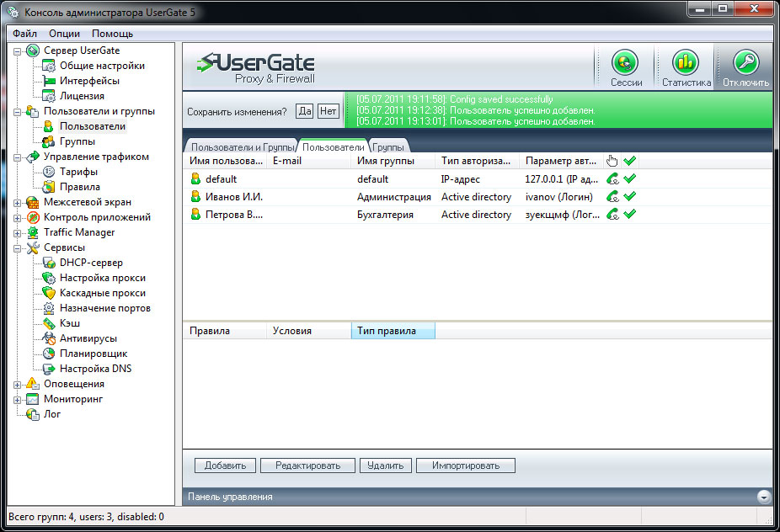
Task: Click the Контроль приложений icon
Action: coord(33,217)
